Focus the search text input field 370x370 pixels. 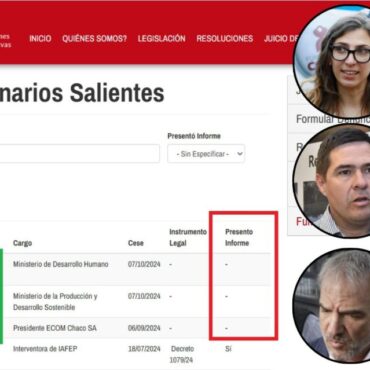click(79, 154)
